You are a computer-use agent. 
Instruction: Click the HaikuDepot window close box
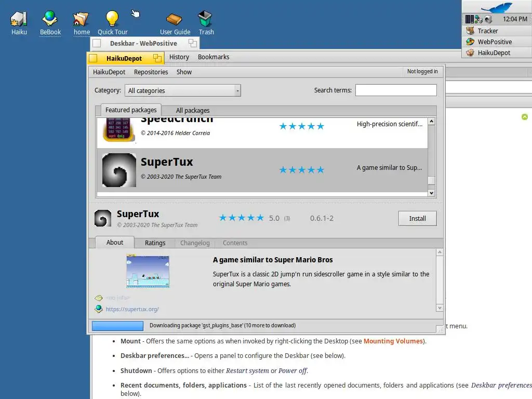94,58
